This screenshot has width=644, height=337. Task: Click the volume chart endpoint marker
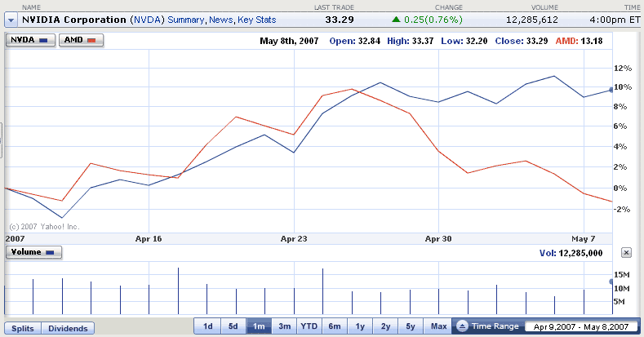click(x=611, y=282)
